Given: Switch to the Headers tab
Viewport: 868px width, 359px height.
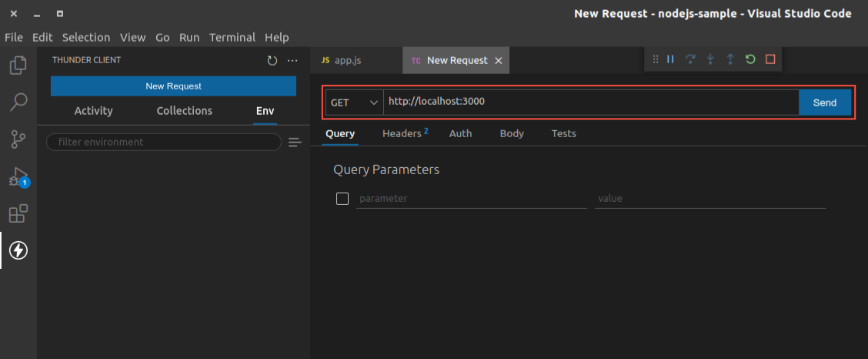Looking at the screenshot, I should (406, 133).
